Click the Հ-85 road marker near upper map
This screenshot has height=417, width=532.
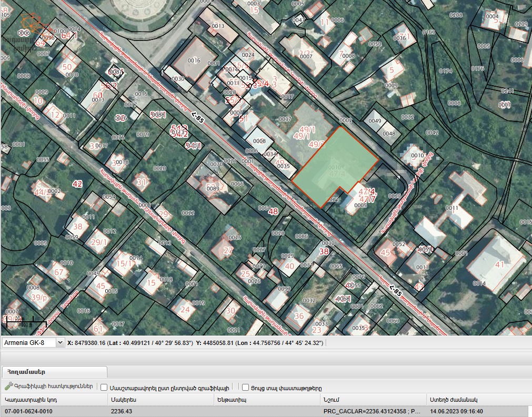pyautogui.click(x=197, y=118)
